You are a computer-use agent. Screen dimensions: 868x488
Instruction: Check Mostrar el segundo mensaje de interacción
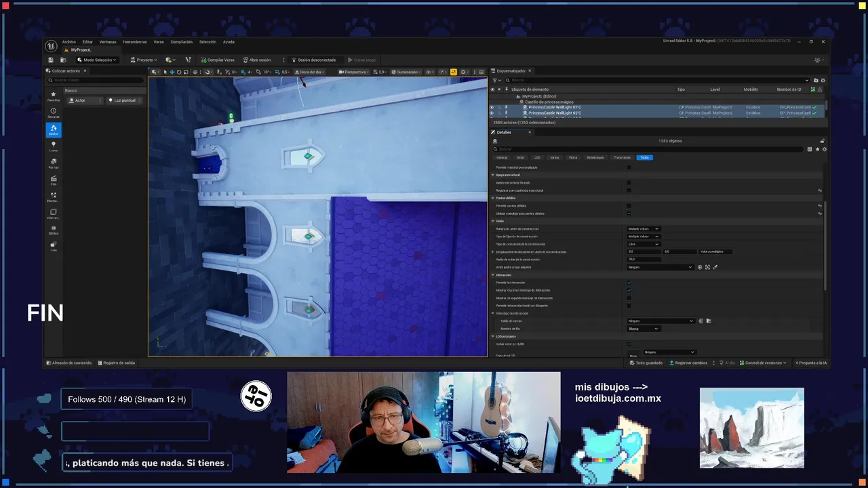click(629, 298)
